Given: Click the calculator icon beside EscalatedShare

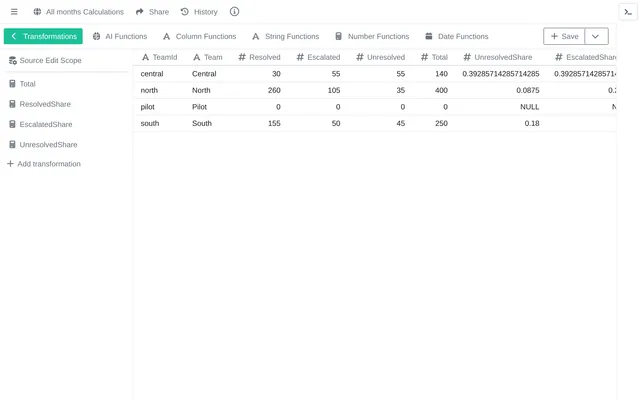Looking at the screenshot, I should [12, 124].
